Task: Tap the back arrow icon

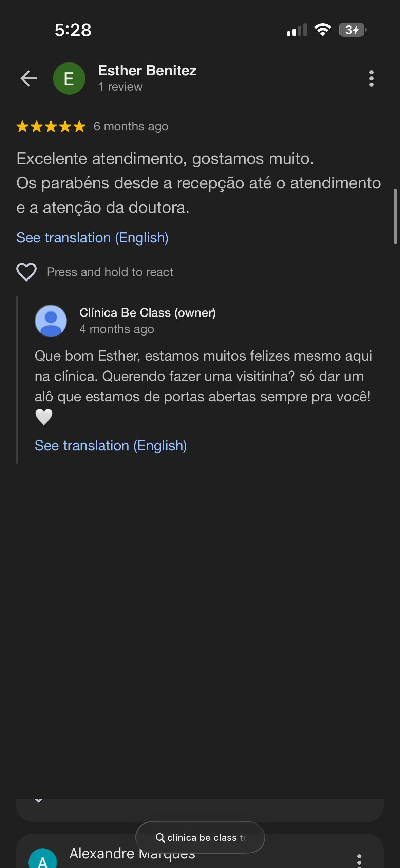Action: coord(28,79)
